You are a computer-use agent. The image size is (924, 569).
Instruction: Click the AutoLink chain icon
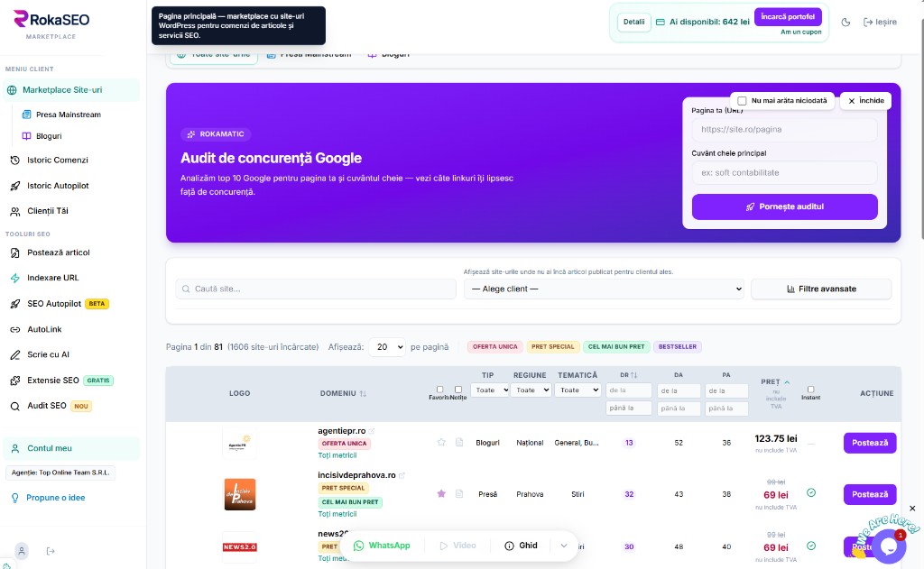pos(15,330)
